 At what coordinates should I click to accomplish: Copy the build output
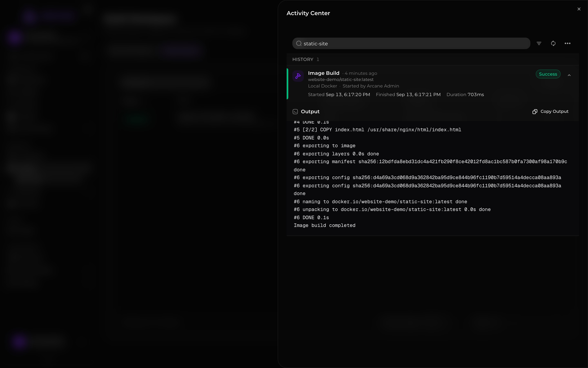pos(550,111)
